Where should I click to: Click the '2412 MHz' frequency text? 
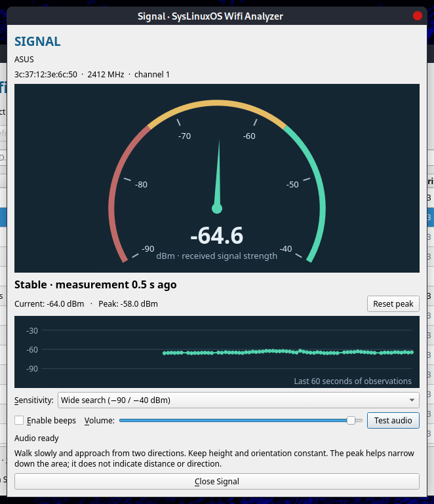(x=106, y=75)
